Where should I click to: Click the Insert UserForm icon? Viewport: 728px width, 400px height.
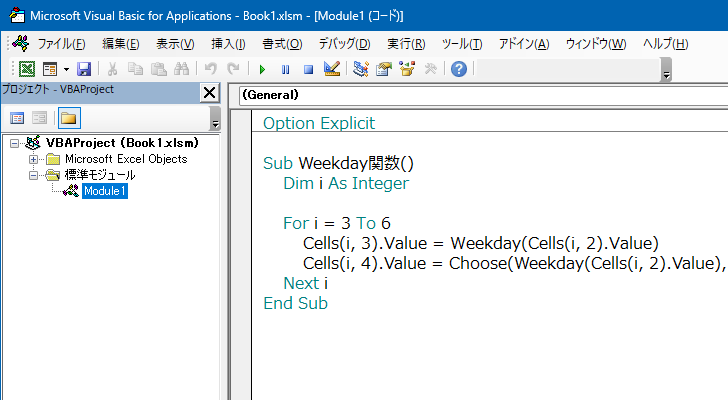pos(50,69)
